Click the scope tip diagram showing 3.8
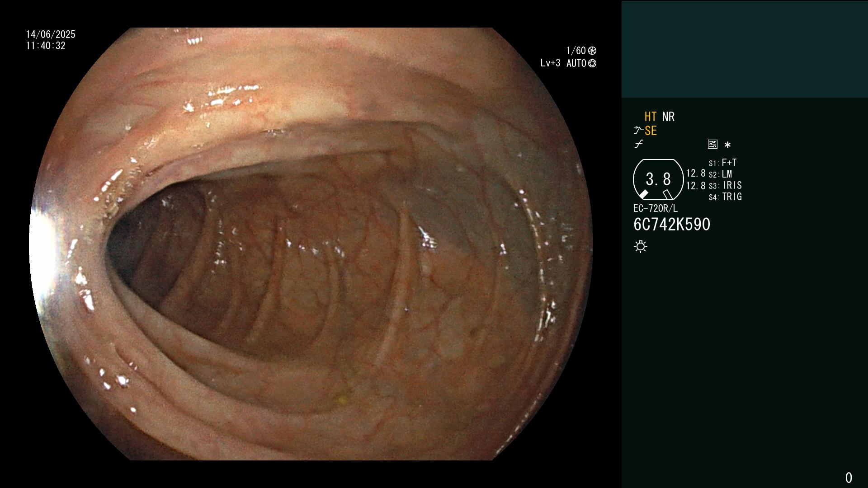The image size is (868, 488). click(x=658, y=179)
